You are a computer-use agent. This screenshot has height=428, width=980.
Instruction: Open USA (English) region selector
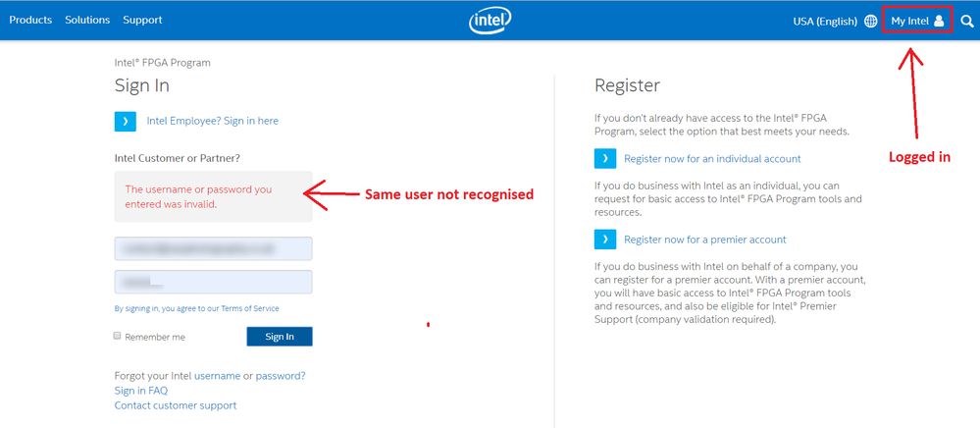(x=825, y=21)
